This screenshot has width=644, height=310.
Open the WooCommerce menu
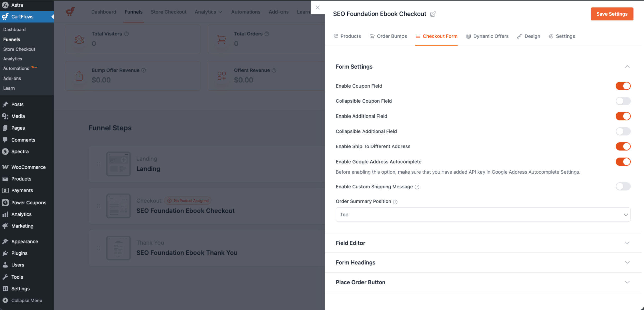click(x=28, y=167)
